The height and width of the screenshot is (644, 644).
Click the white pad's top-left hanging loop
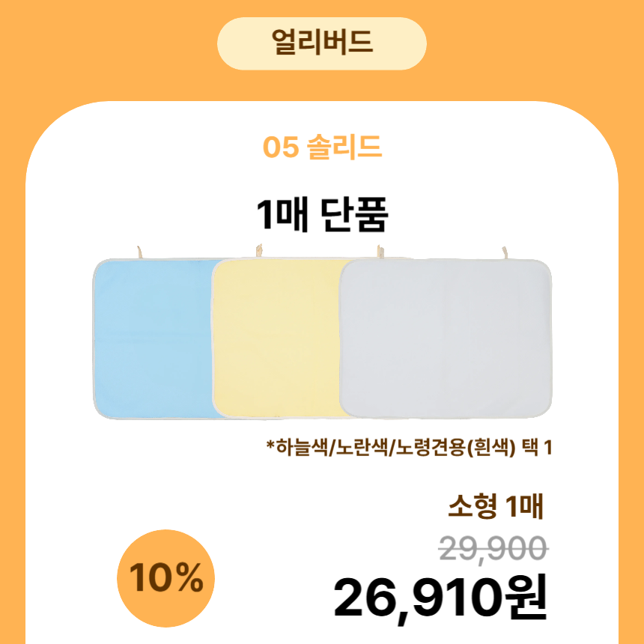(380, 252)
